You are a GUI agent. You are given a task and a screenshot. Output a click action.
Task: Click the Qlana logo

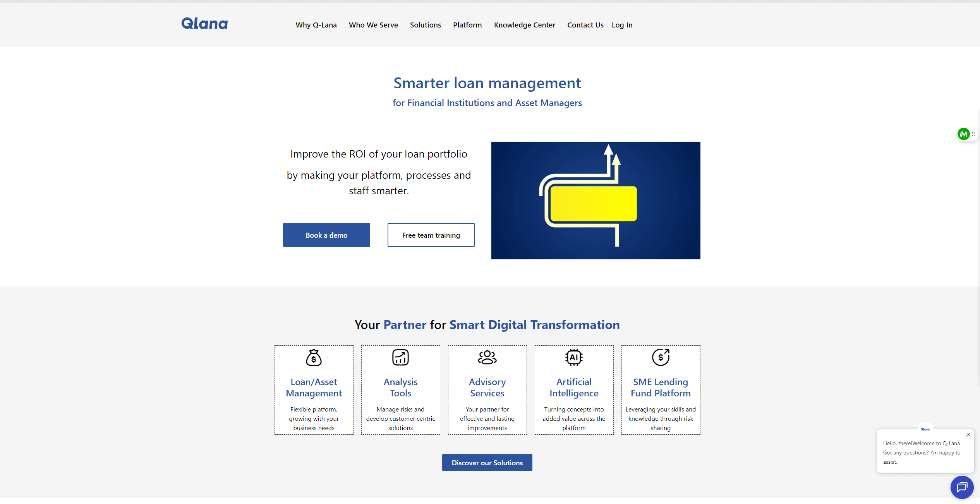204,24
